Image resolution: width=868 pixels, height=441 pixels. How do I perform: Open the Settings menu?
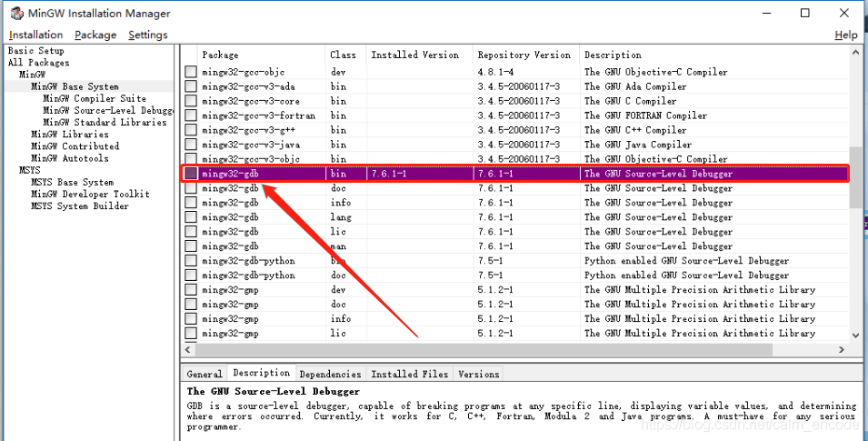coord(148,35)
